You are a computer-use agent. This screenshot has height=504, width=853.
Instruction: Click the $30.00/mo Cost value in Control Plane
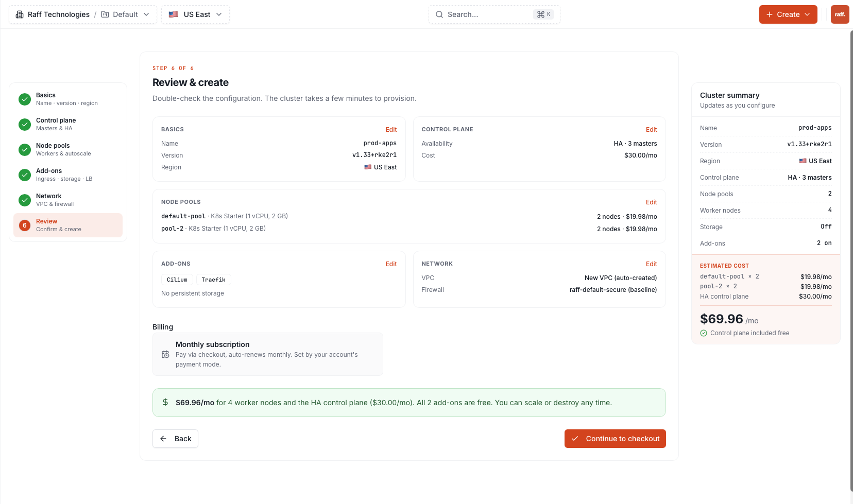tap(641, 155)
